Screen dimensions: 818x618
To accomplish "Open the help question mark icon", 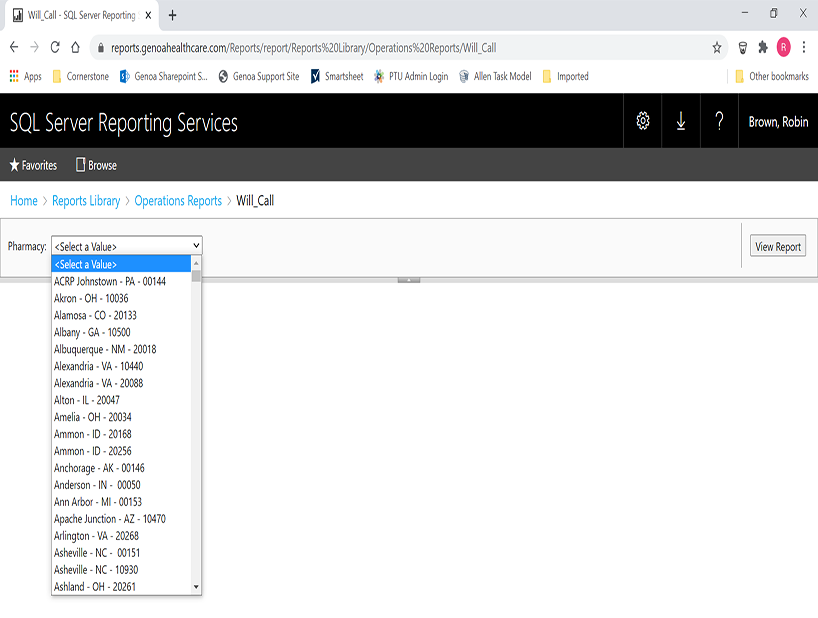I will click(718, 121).
